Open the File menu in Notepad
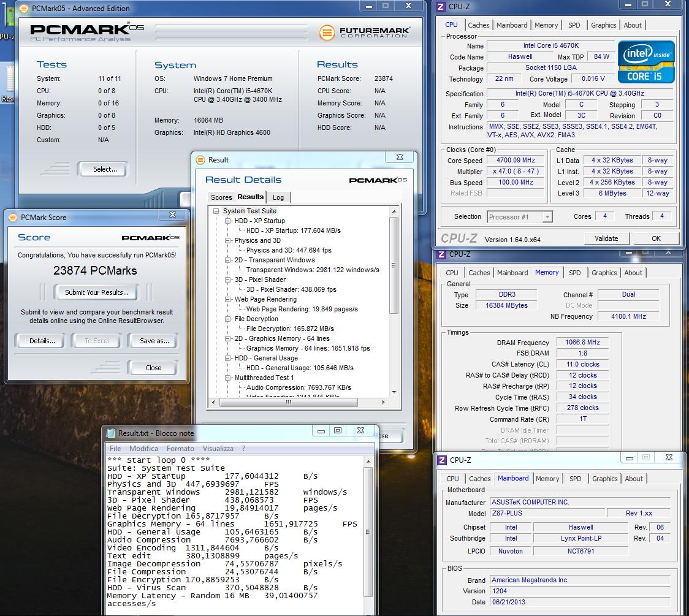This screenshot has width=689, height=616. [115, 449]
